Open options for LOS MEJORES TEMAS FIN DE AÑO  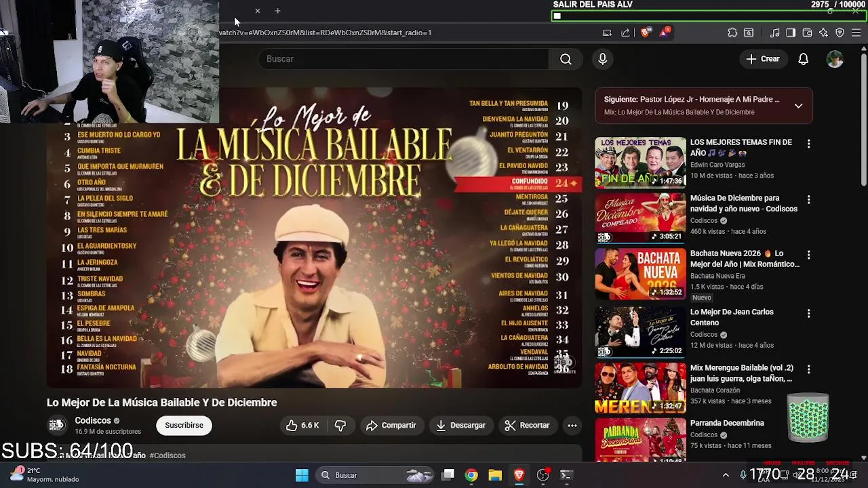808,144
